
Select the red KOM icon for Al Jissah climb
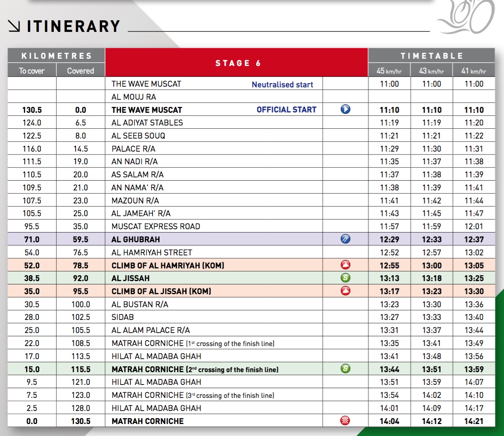(345, 291)
